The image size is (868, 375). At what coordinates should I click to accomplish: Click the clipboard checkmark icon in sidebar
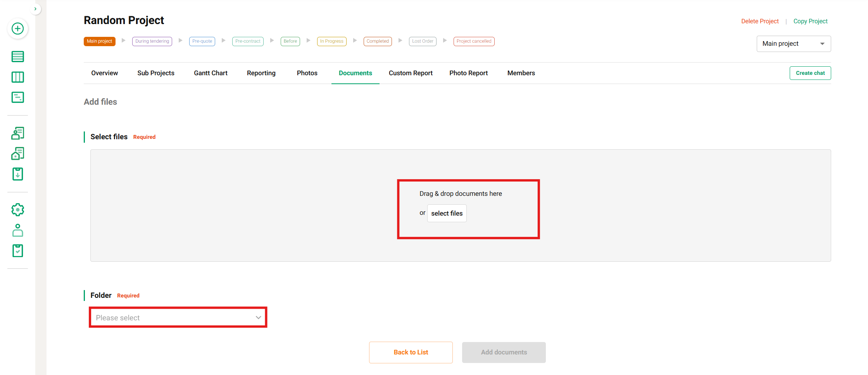coord(17,251)
